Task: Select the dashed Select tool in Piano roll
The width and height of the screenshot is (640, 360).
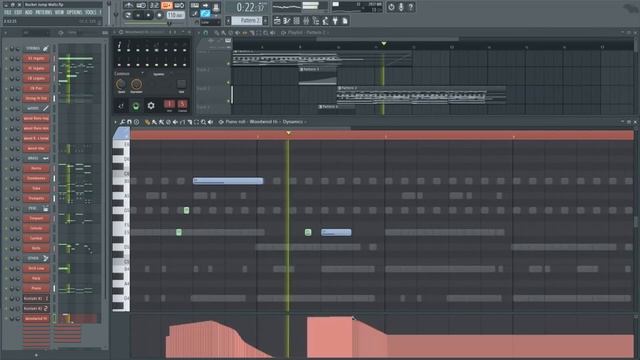Action: [x=196, y=122]
